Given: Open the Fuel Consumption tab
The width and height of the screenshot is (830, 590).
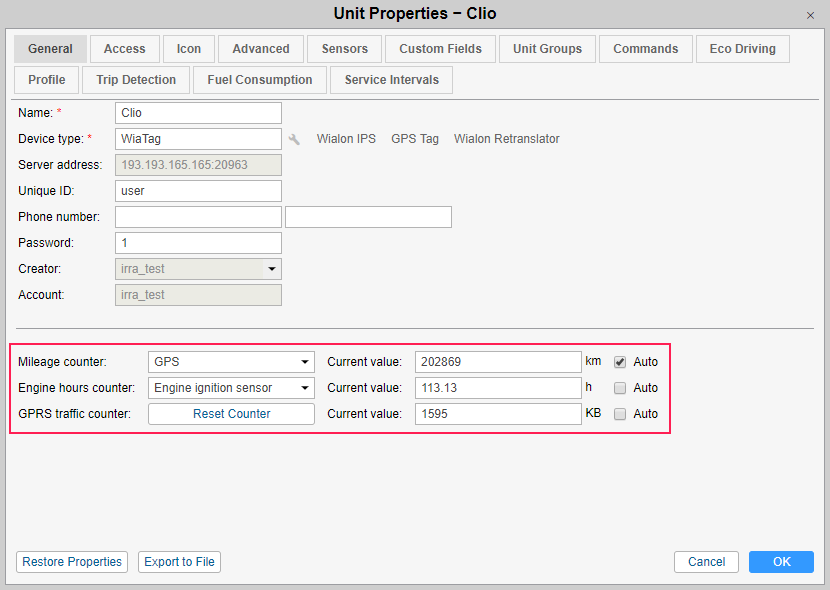Looking at the screenshot, I should tap(260, 80).
